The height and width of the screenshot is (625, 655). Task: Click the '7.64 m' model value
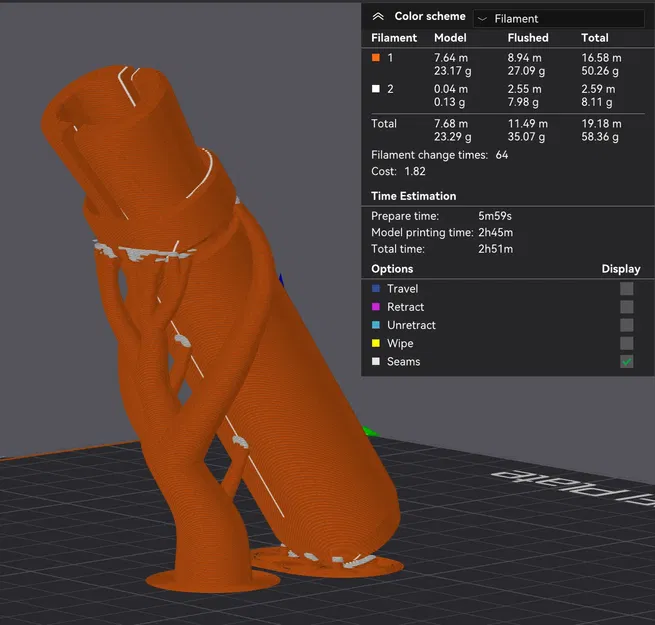(451, 58)
